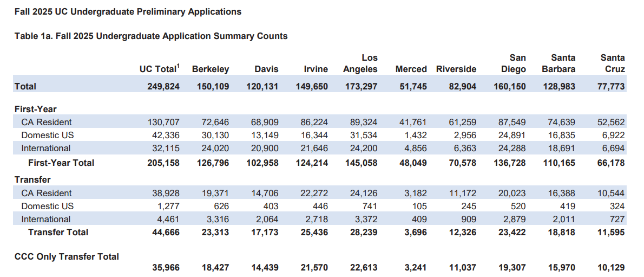Click UC Total overall value 249,824

[163, 86]
